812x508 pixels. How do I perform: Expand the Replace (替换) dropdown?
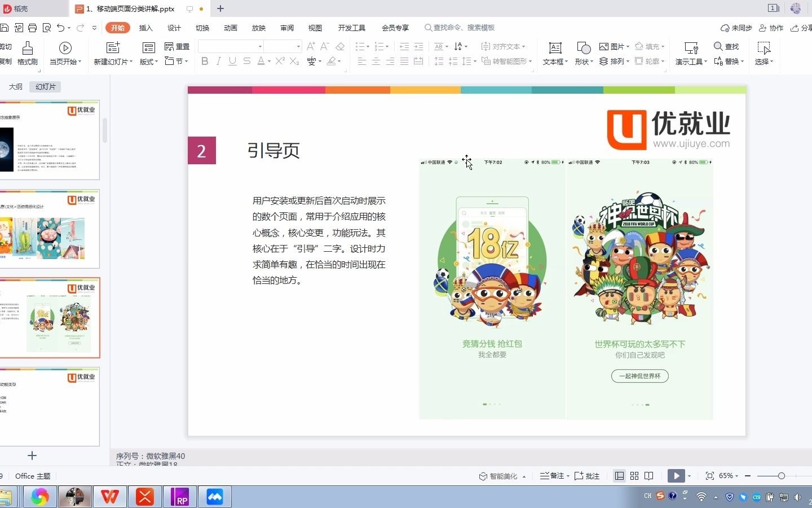pos(742,61)
